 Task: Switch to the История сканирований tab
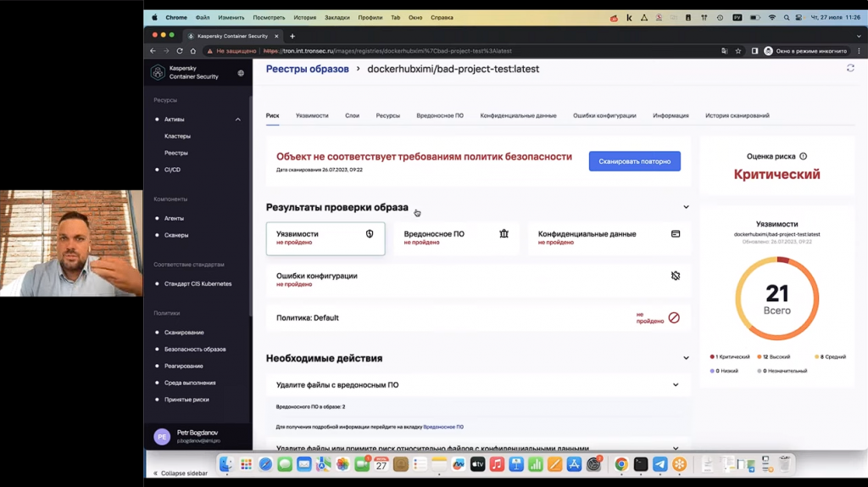[x=737, y=115]
